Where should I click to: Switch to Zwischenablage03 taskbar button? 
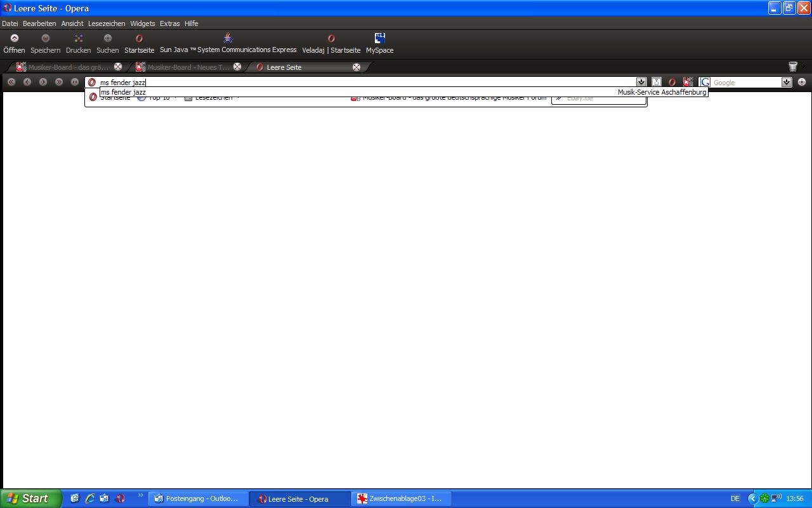pos(402,498)
